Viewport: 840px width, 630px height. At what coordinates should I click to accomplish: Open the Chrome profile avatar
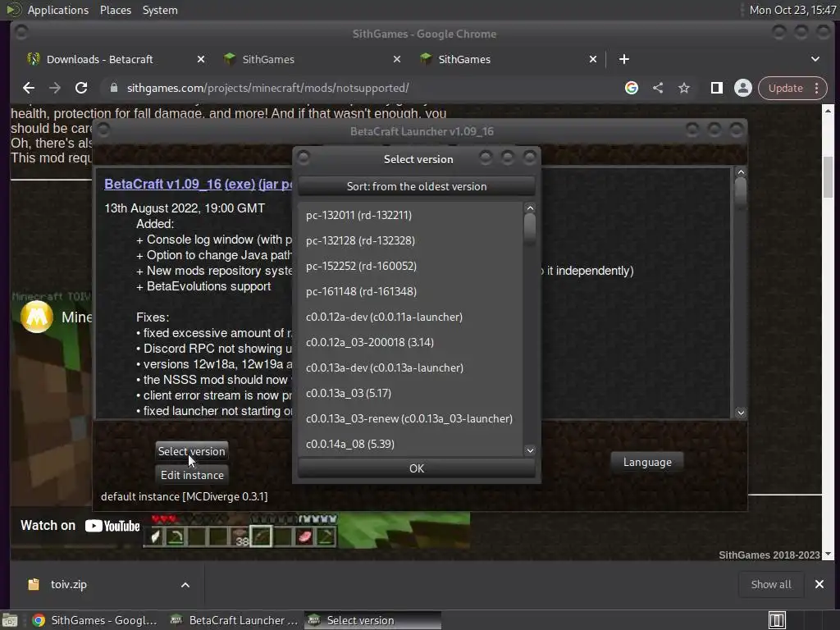[x=743, y=88]
